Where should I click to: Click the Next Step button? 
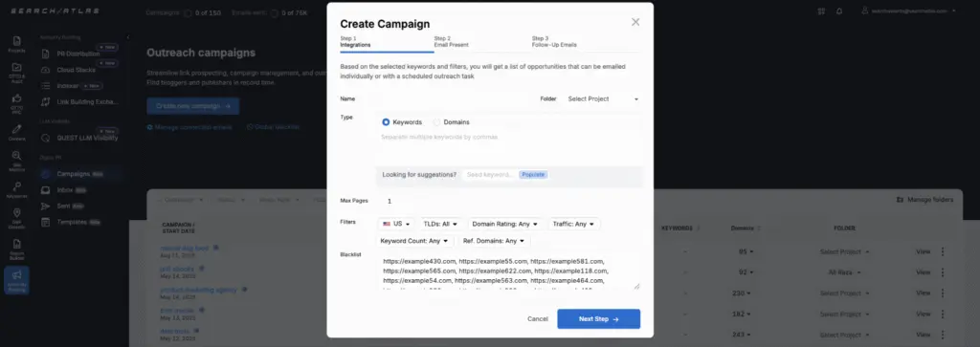coord(599,319)
